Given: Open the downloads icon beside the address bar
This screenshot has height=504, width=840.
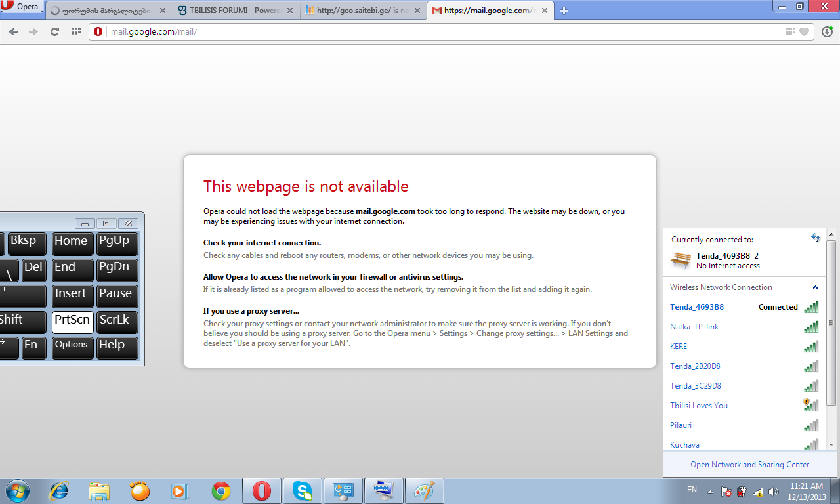Looking at the screenshot, I should [826, 31].
